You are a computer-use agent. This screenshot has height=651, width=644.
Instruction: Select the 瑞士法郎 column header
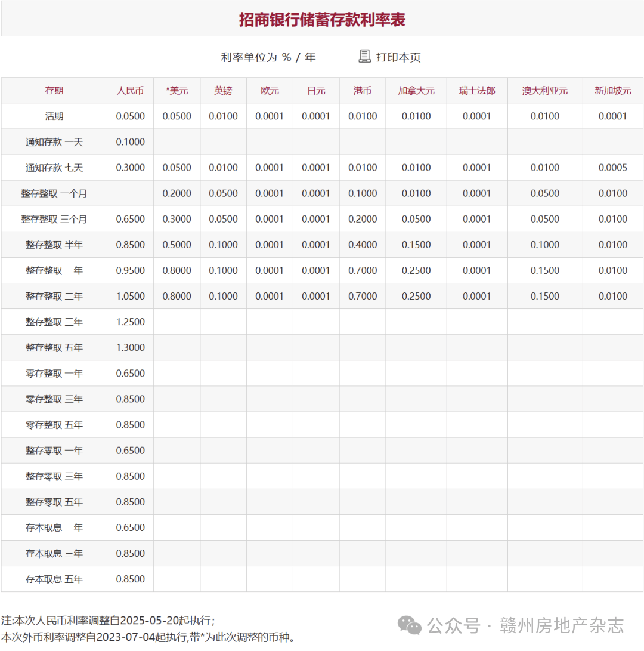click(x=477, y=91)
